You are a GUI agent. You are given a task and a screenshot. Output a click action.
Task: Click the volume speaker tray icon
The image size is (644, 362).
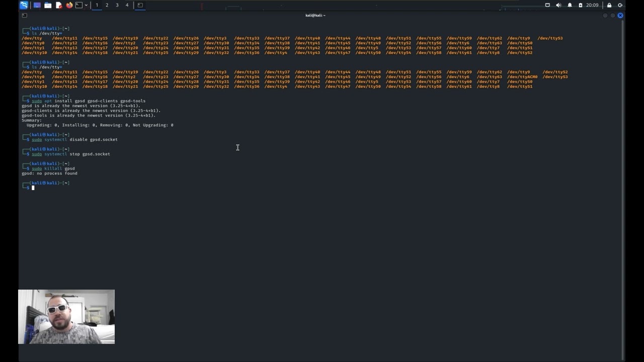tap(558, 5)
